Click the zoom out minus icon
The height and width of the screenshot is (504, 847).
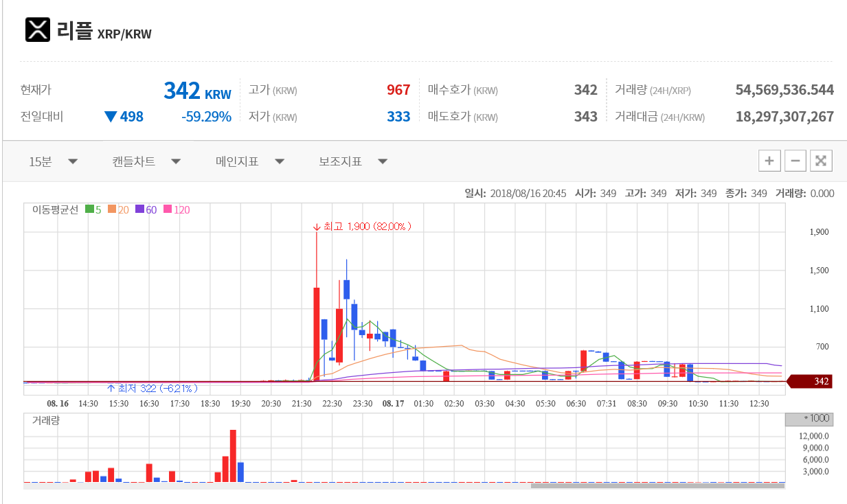coord(795,161)
